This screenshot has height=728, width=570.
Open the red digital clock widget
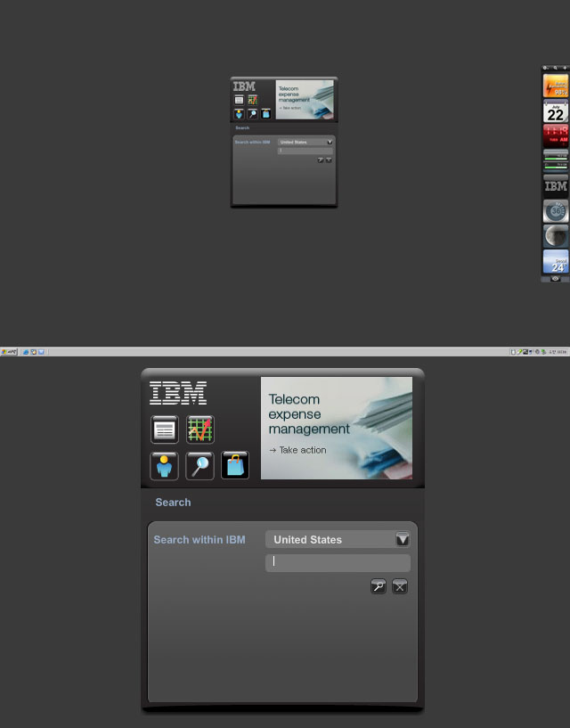[556, 136]
